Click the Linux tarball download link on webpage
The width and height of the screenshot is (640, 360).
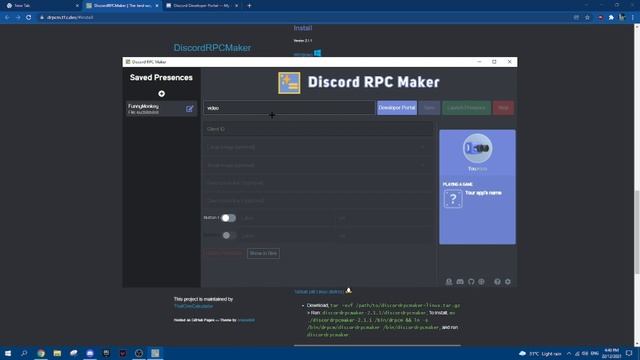click(319, 292)
